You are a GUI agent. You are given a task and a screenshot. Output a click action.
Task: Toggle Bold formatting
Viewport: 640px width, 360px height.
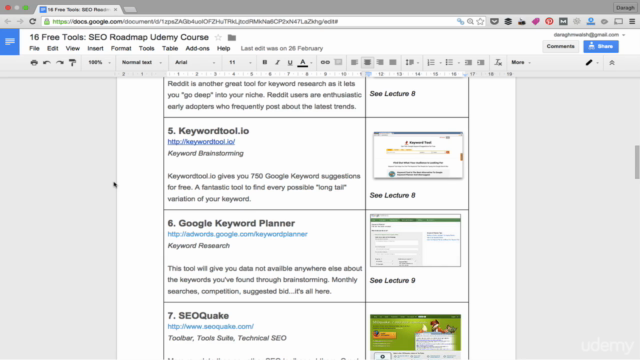pyautogui.click(x=264, y=62)
